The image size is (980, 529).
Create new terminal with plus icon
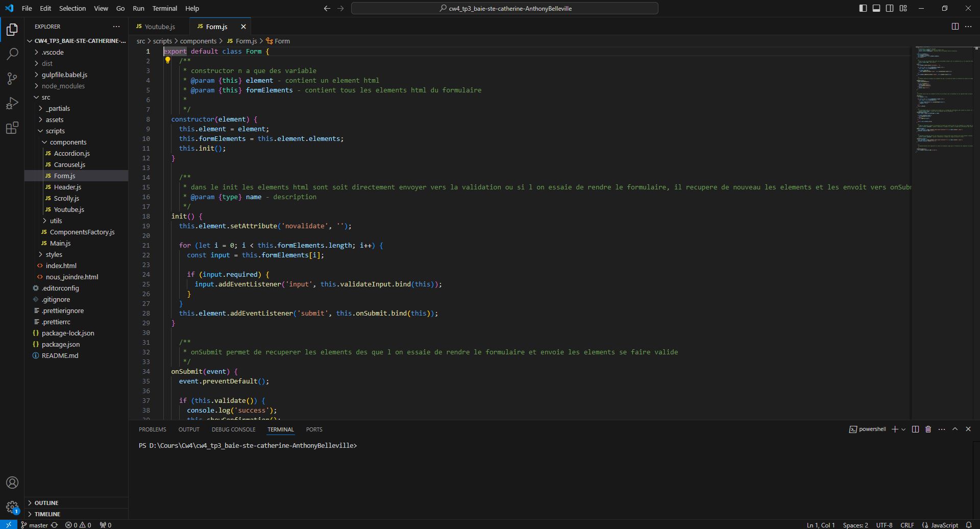coord(895,429)
